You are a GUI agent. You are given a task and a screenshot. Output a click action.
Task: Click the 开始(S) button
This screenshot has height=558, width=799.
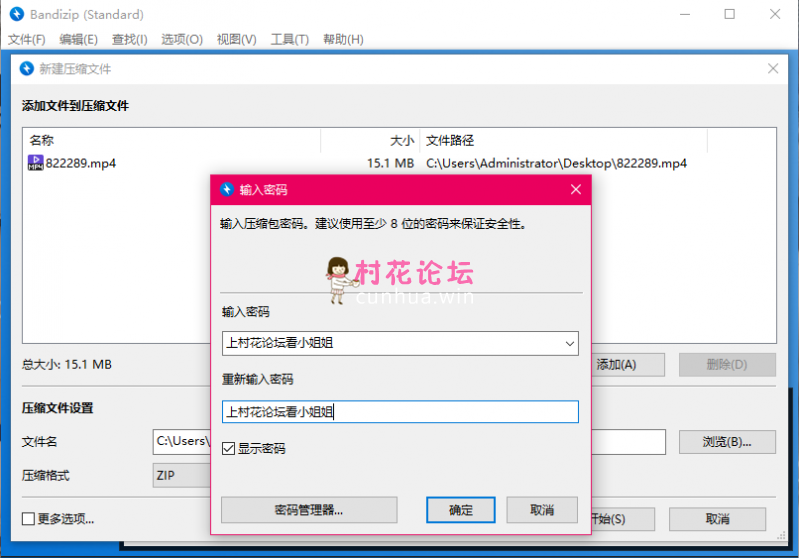623,519
